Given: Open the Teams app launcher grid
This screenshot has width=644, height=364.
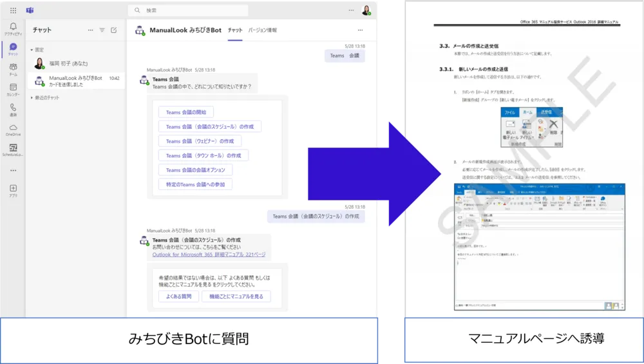Looking at the screenshot, I should point(13,10).
